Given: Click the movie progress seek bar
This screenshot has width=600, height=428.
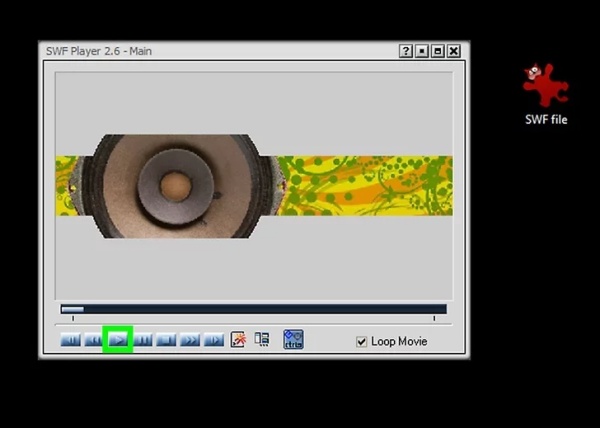Looking at the screenshot, I should [x=253, y=309].
